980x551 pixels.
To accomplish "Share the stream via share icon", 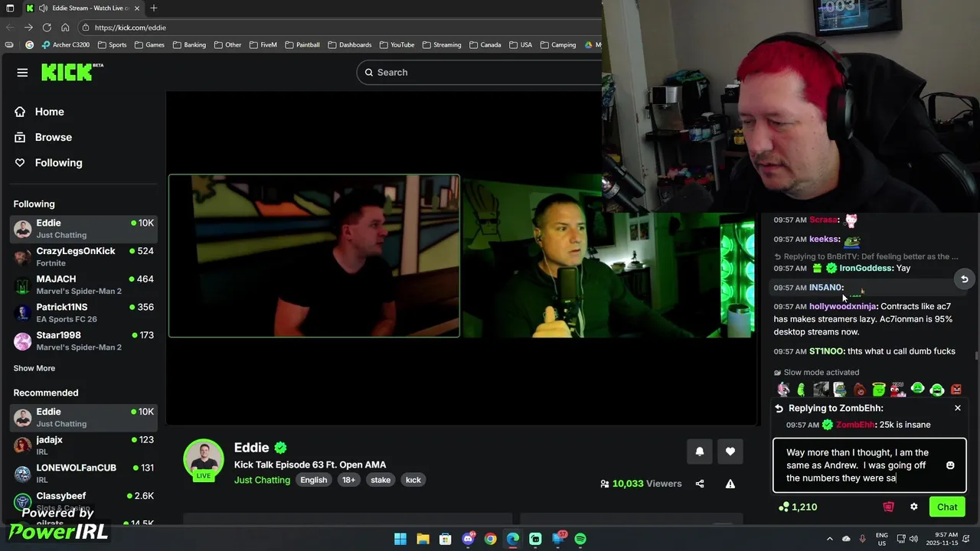I will pos(699,484).
